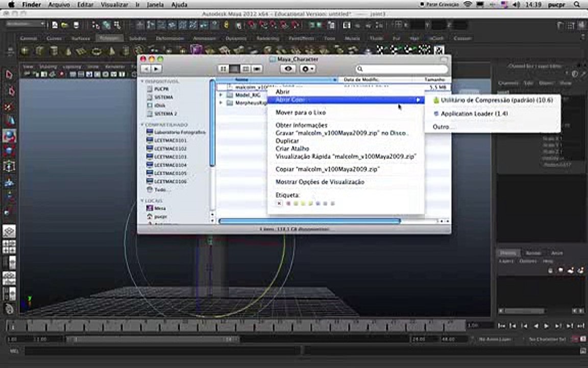Open Maya menu set dropdown at top left
The width and height of the screenshot is (588, 368).
click(x=25, y=24)
